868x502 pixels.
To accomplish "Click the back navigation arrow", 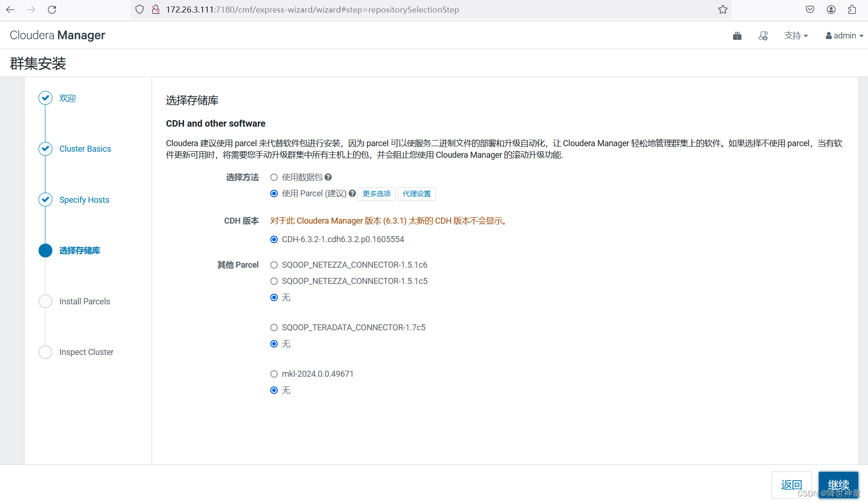I will [10, 9].
